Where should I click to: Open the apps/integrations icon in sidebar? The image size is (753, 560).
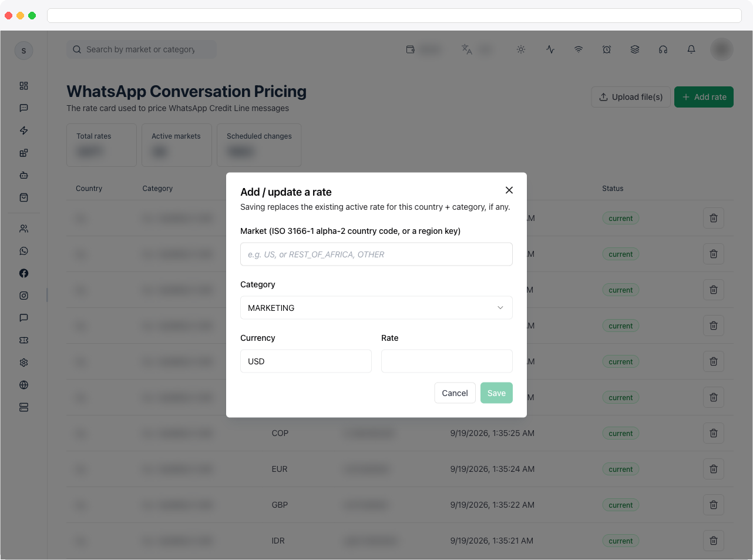[x=23, y=153]
